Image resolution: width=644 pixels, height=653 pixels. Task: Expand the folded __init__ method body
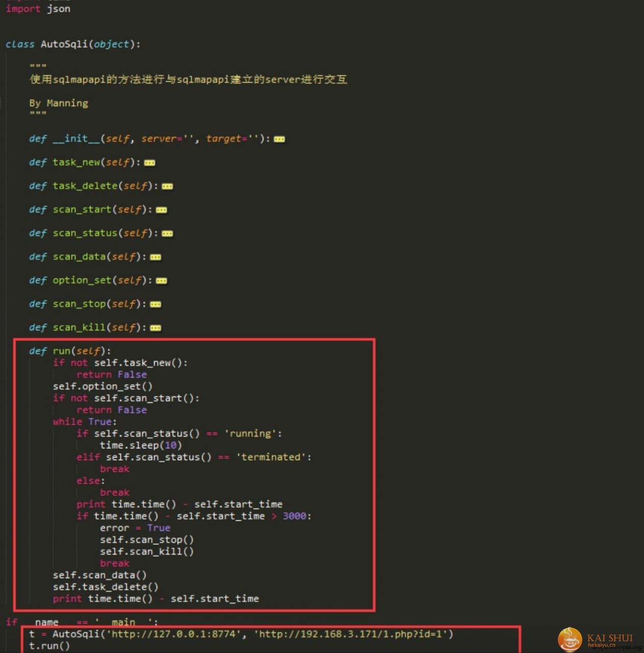coord(280,139)
